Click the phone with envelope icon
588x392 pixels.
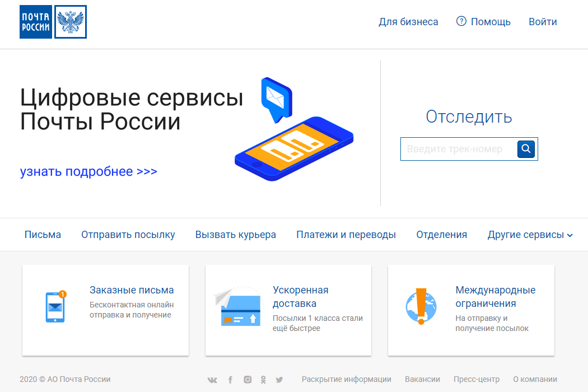[55, 306]
